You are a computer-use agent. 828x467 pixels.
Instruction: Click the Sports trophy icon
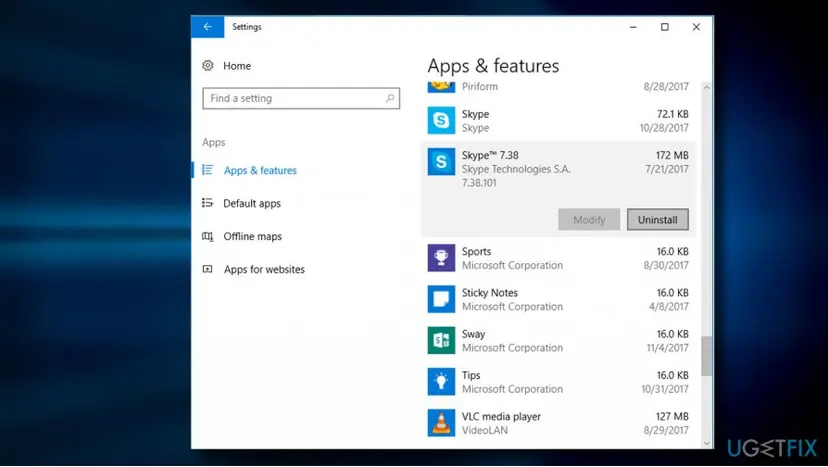pyautogui.click(x=441, y=258)
